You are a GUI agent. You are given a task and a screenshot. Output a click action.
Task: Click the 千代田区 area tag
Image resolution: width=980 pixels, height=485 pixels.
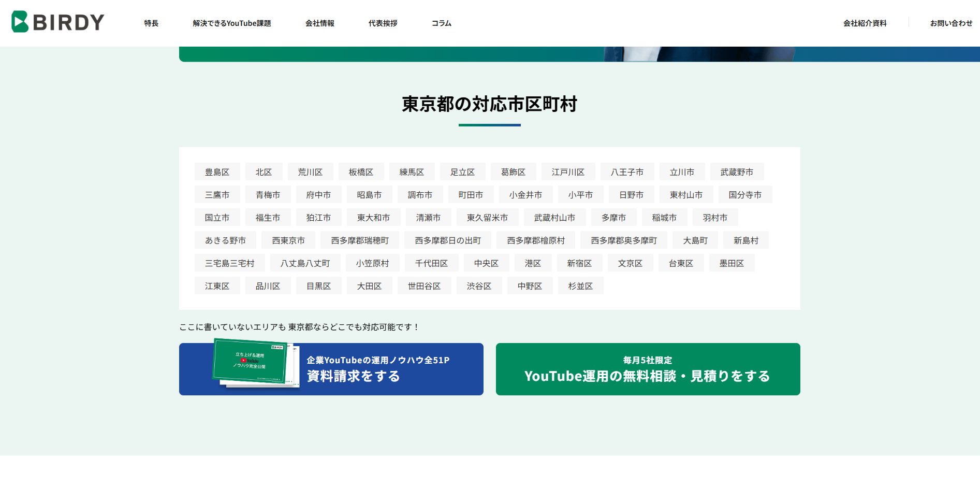tap(431, 263)
